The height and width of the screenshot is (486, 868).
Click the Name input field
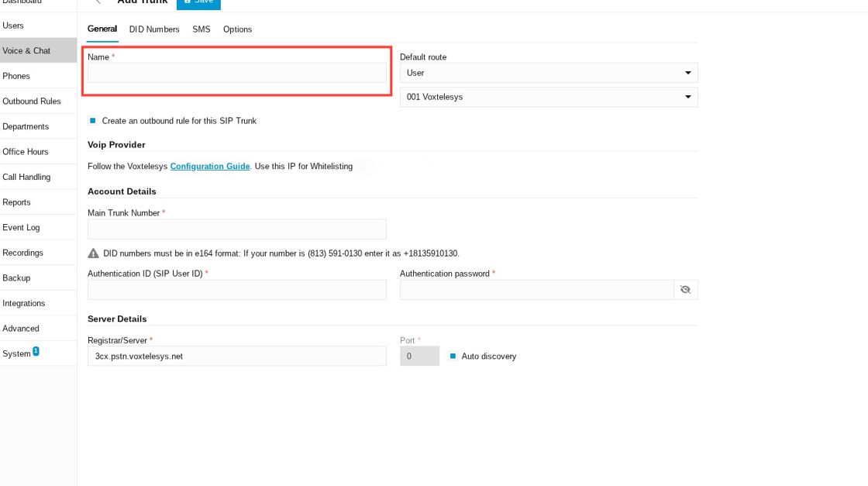click(x=237, y=73)
